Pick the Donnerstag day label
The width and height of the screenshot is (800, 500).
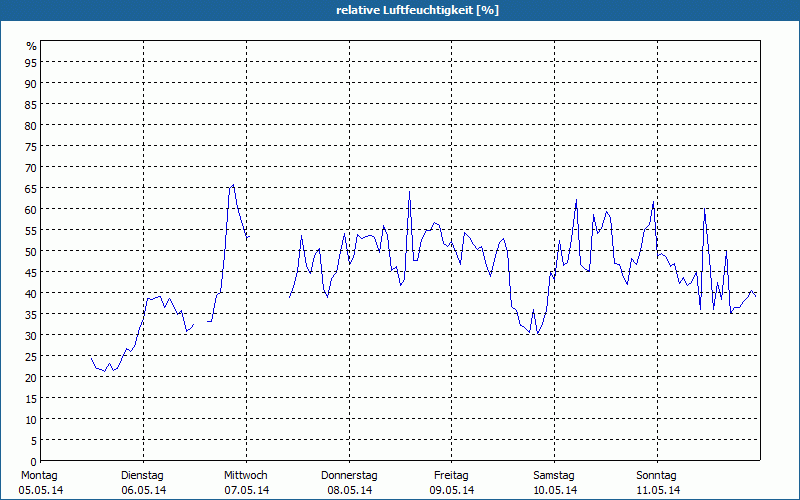tap(349, 475)
